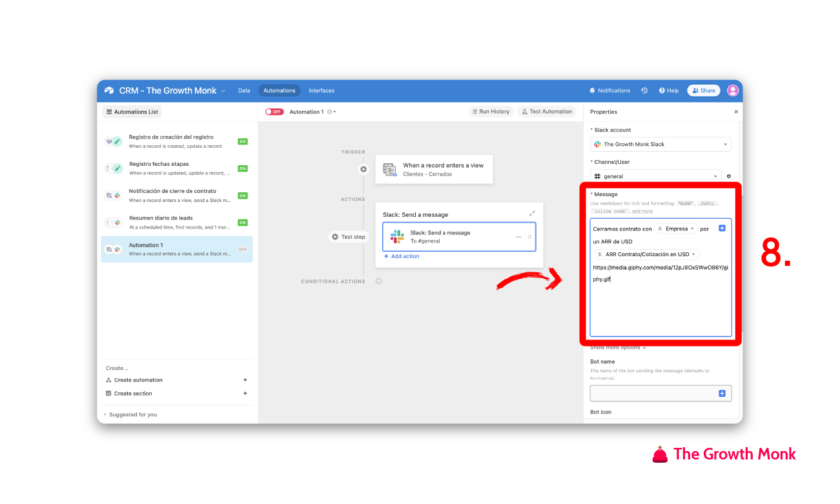This screenshot has height=504, width=840.
Task: Switch to the Data tab
Action: [x=244, y=90]
